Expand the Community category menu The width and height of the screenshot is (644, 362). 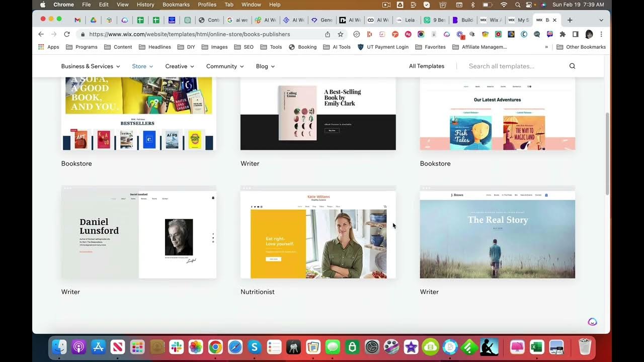(225, 66)
